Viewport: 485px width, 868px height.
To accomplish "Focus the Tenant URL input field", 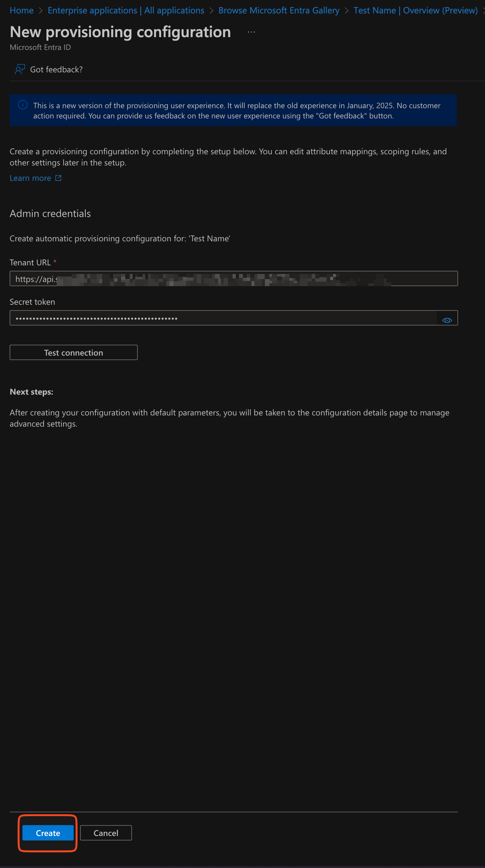I will point(234,279).
